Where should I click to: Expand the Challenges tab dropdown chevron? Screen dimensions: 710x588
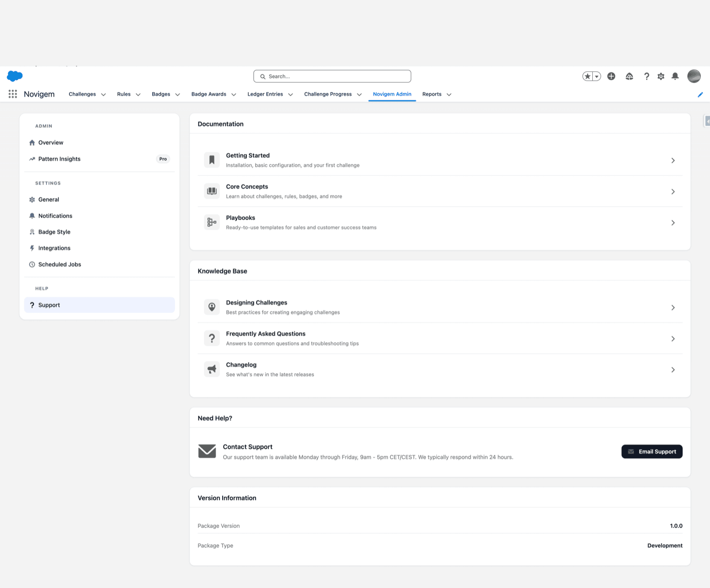(103, 94)
